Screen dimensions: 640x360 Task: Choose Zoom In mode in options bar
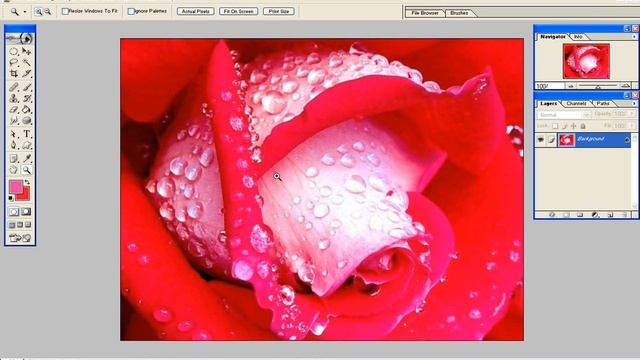coord(38,12)
